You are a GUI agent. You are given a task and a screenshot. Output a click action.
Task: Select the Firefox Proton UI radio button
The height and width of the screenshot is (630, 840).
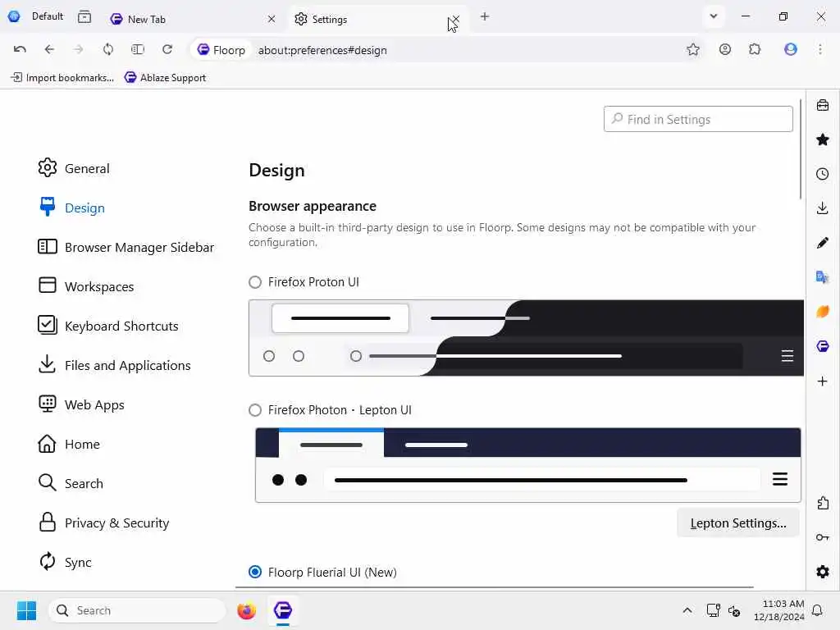point(255,282)
